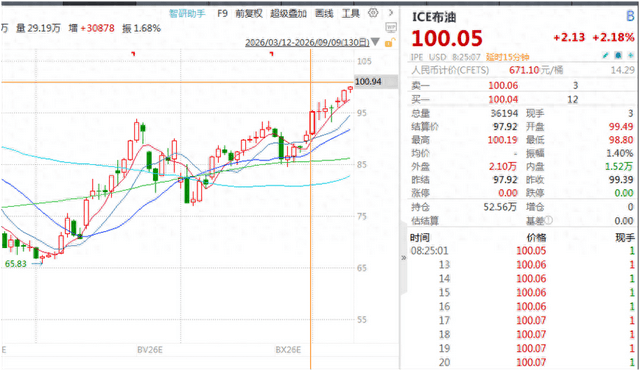640x371 pixels.
Task: Click the 65.83 low price label
Action: (16, 264)
